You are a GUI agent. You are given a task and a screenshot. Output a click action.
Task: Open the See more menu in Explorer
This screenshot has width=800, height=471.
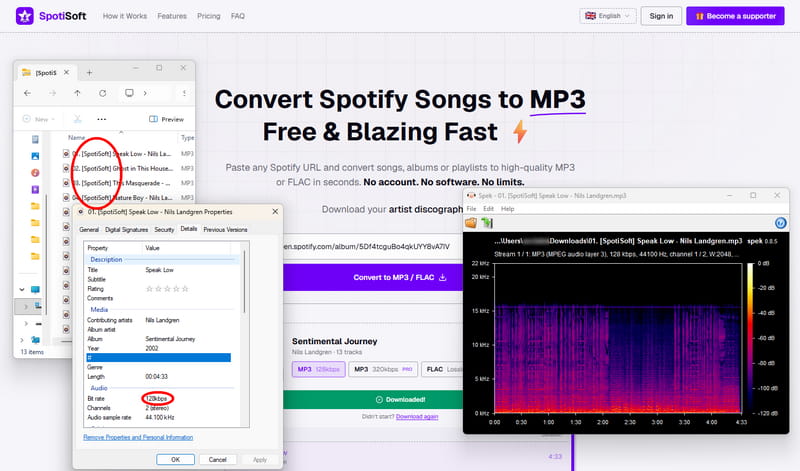(102, 119)
